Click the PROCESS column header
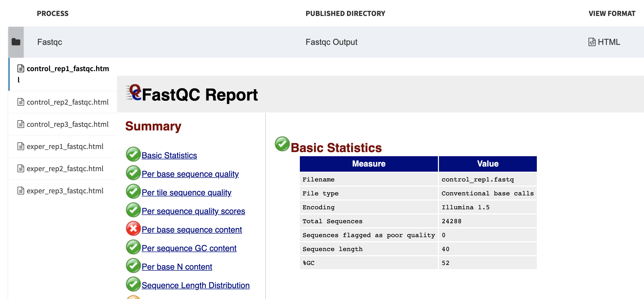 [x=53, y=13]
